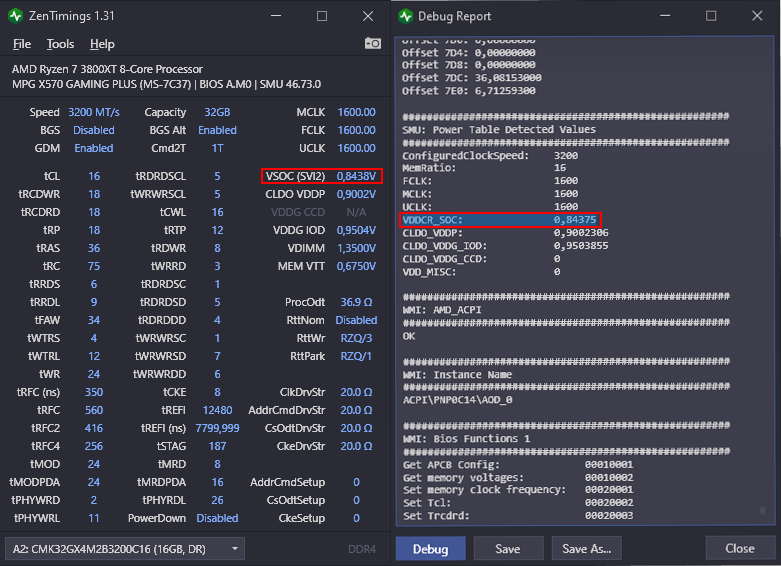Click the Save button in Debug Report
The image size is (781, 566).
point(508,549)
